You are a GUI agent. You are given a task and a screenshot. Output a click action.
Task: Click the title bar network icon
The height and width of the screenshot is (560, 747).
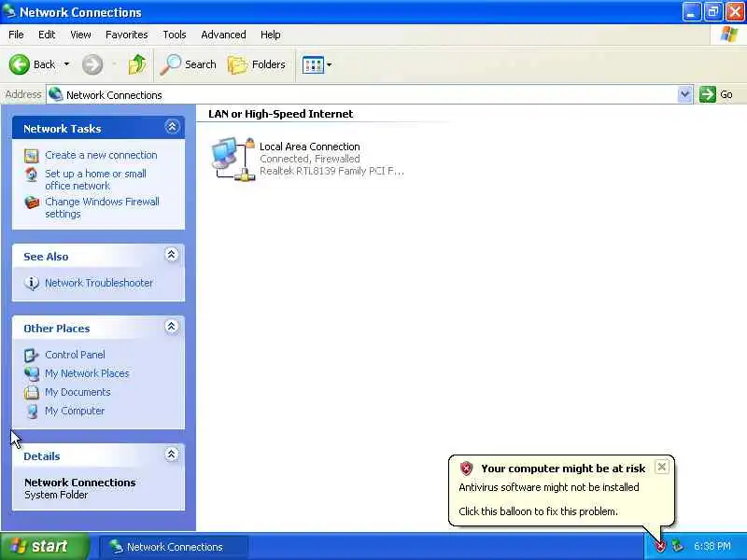pos(9,11)
